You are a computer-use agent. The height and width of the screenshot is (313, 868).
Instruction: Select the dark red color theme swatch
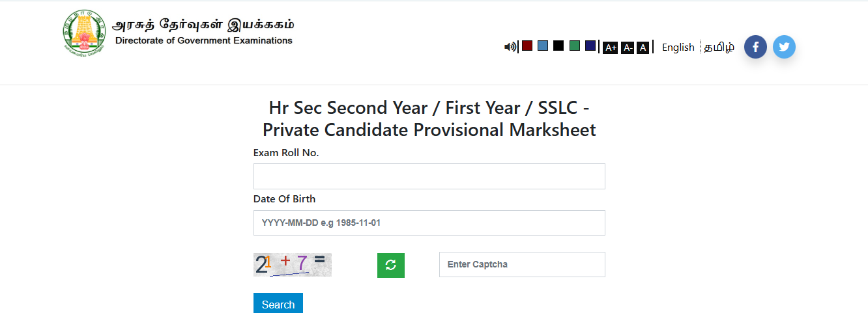point(527,46)
